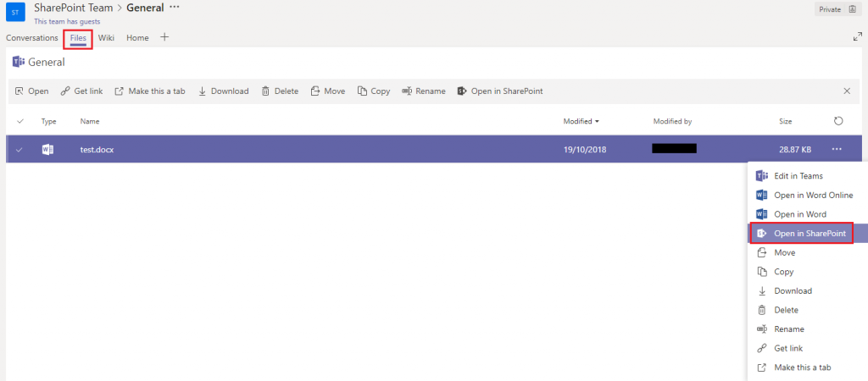Sort by the Name column header
Image resolution: width=868 pixels, height=381 pixels.
coord(90,121)
